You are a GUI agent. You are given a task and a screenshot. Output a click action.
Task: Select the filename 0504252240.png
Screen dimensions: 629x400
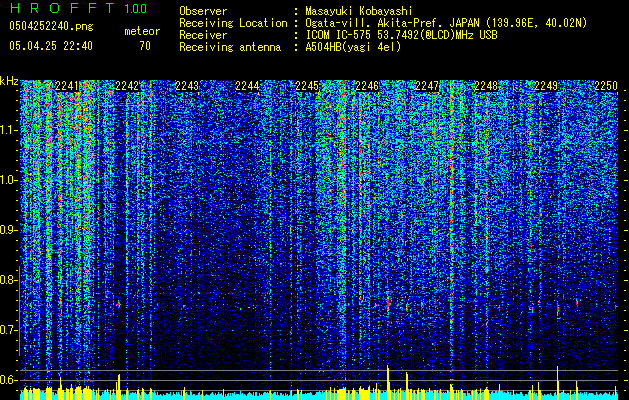pos(51,26)
